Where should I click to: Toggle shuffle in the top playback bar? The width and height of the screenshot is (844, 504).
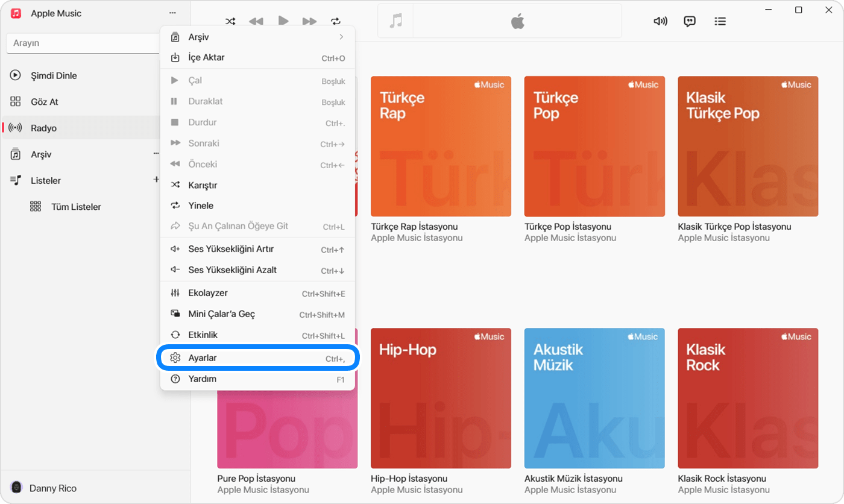point(230,21)
